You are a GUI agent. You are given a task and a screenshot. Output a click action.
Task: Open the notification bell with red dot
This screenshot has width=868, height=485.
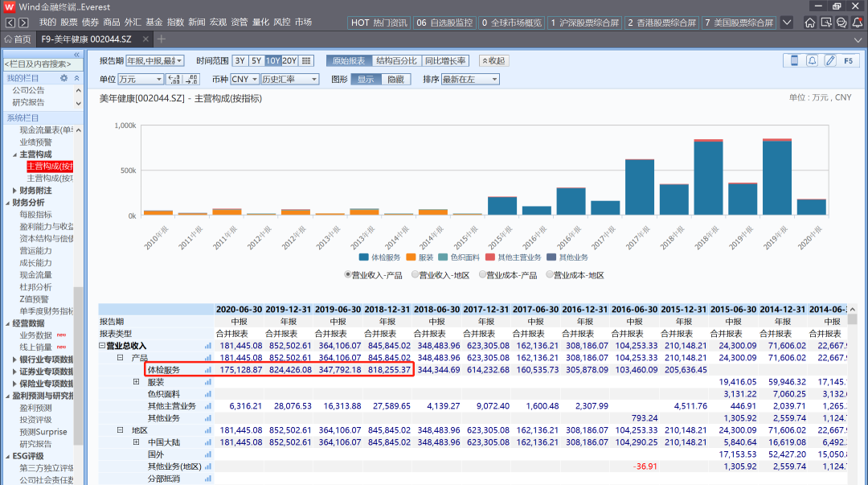coord(858,23)
